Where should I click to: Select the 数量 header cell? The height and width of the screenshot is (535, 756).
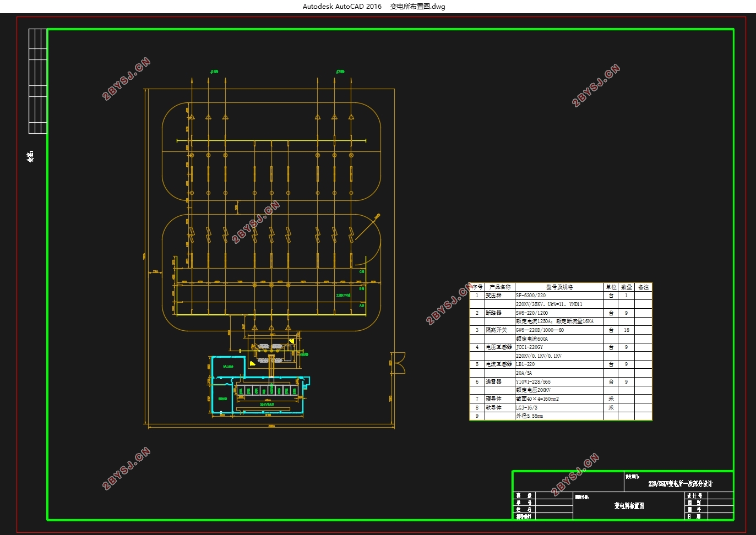[627, 287]
